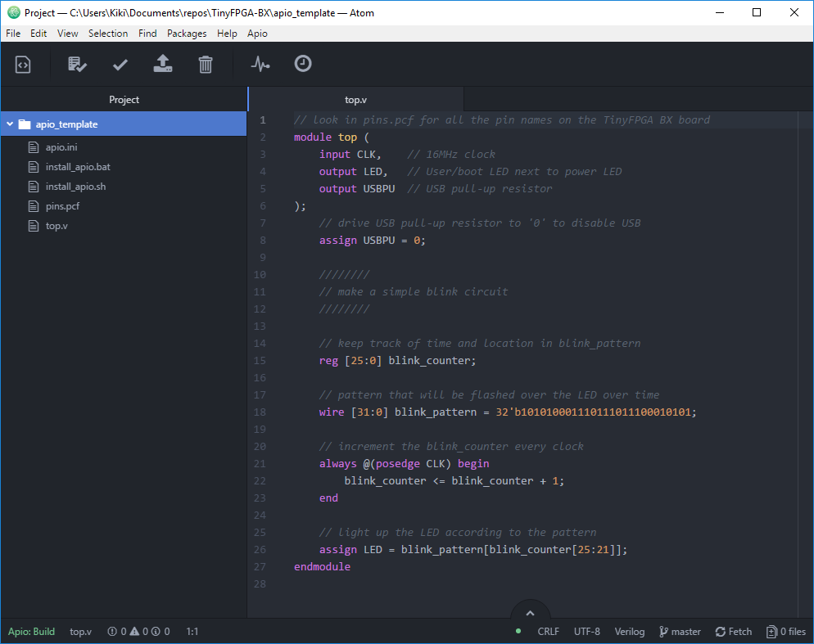Click the master branch indicator
This screenshot has height=644, width=814.
[679, 632]
